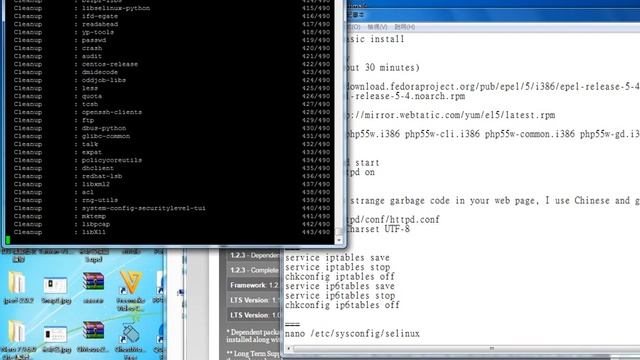The width and height of the screenshot is (640, 360).
Task: Click terminal row 'Cleanup : policycoreutils'
Action: [171, 160]
